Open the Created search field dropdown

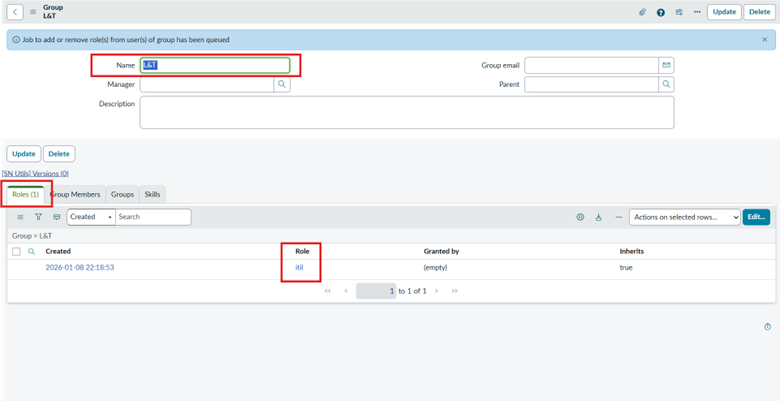[89, 217]
